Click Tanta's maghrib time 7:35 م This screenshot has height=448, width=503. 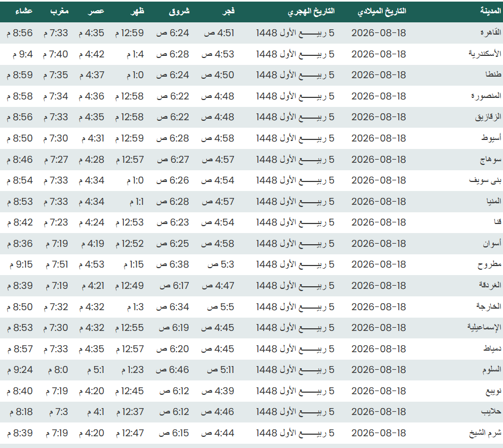tap(56, 75)
